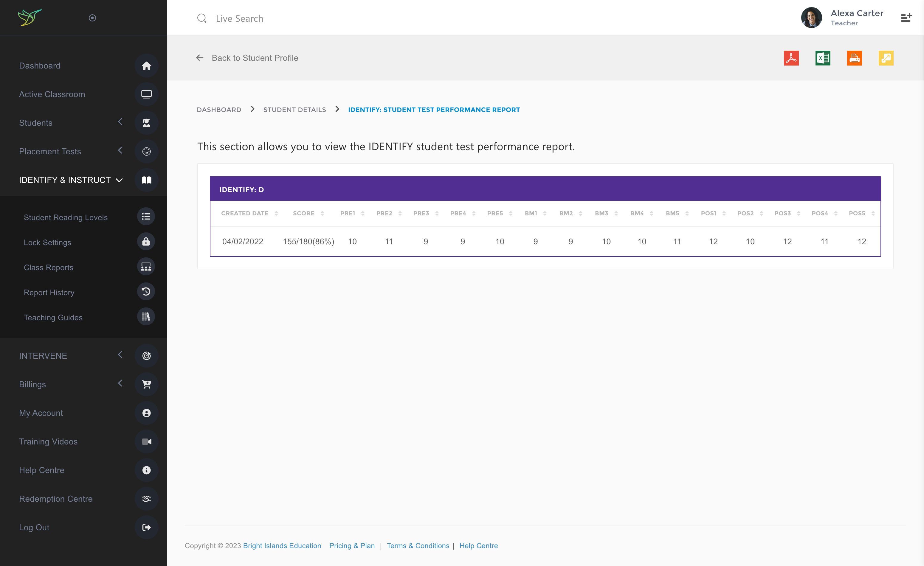
Task: Export report to Excel icon
Action: 822,58
